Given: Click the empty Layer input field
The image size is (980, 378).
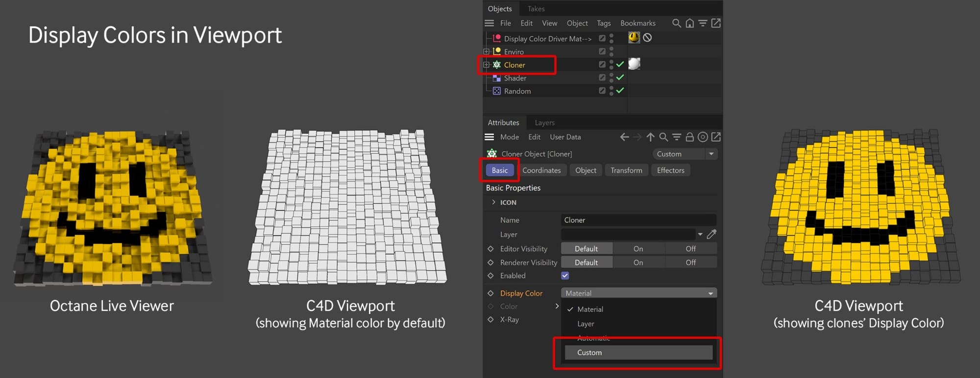Looking at the screenshot, I should coord(628,234).
